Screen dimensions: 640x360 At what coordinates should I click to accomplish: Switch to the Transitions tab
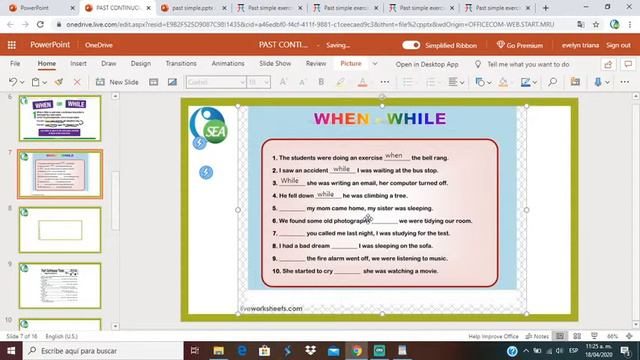click(x=181, y=64)
